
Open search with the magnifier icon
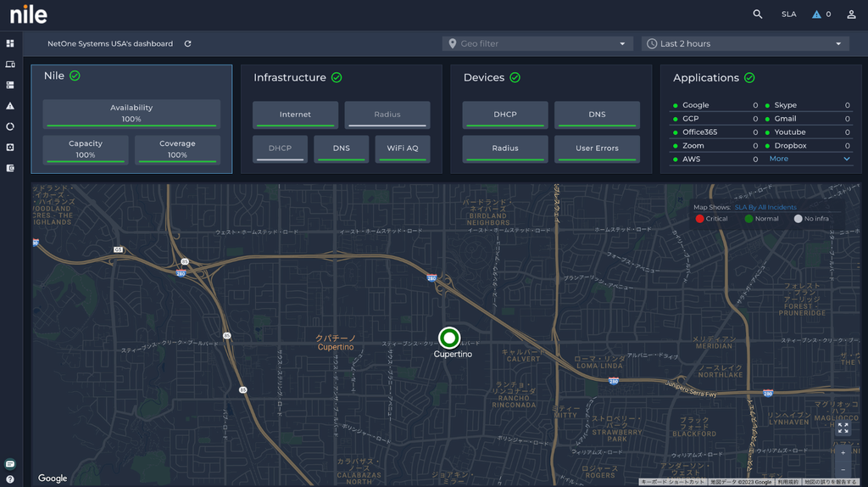tap(757, 14)
